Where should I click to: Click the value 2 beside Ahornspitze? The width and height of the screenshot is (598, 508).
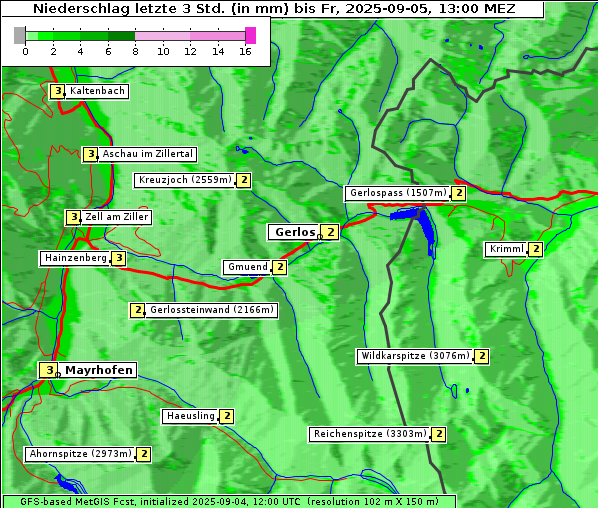tap(144, 455)
